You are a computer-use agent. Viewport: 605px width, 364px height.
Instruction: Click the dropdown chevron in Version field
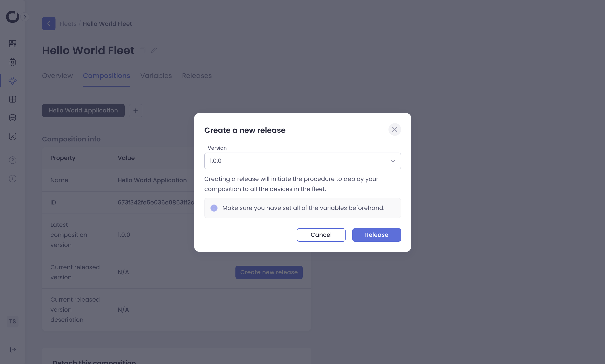[x=393, y=161]
